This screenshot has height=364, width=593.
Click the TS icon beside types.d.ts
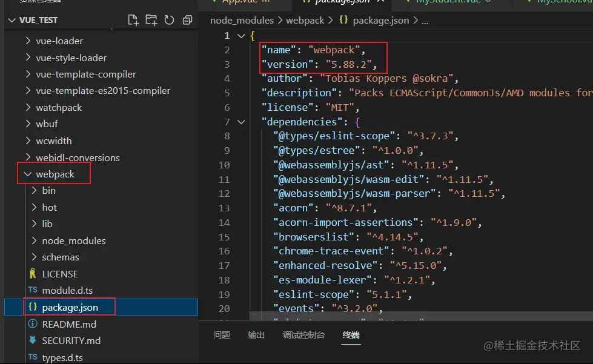pyautogui.click(x=33, y=357)
